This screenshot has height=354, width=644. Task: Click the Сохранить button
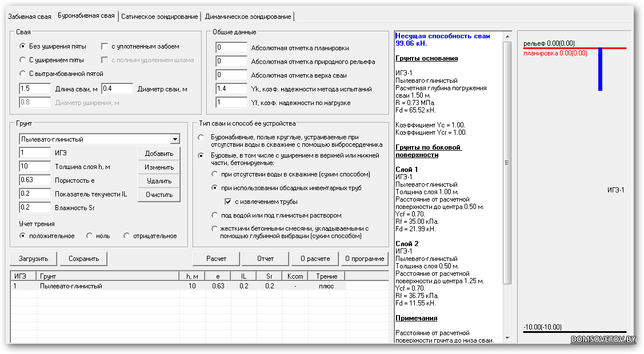(84, 259)
